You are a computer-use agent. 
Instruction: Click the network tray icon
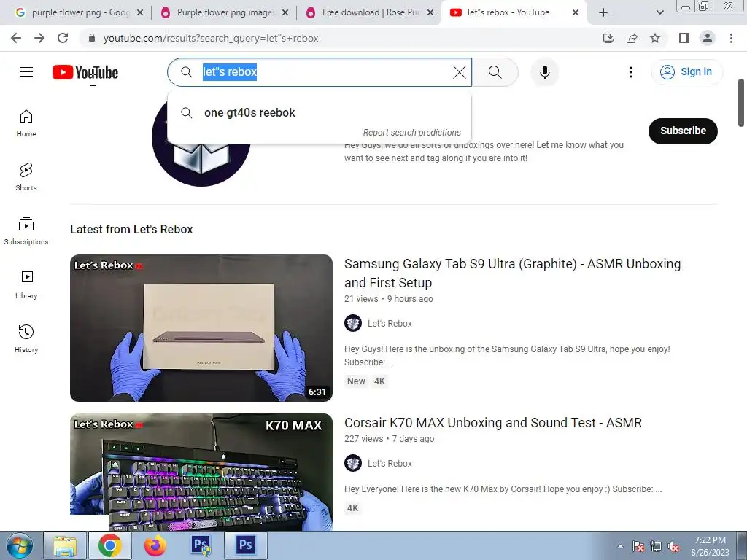point(656,546)
